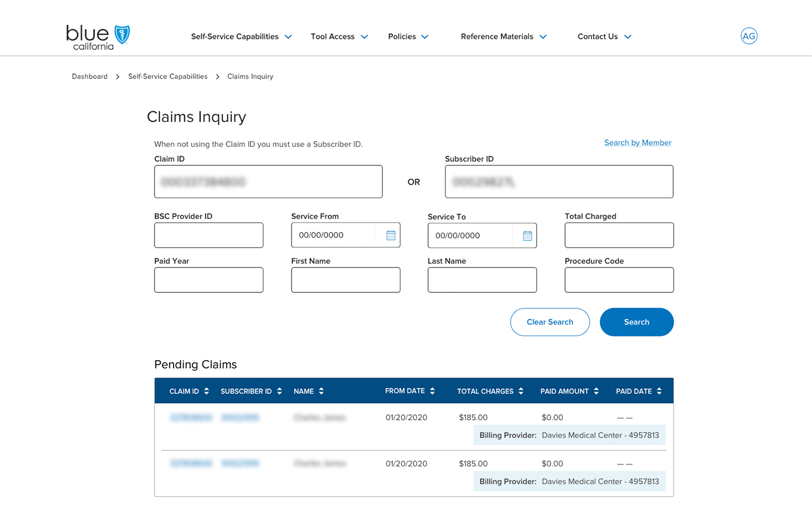
Task: Go to Dashboard in the breadcrumb
Action: (90, 77)
